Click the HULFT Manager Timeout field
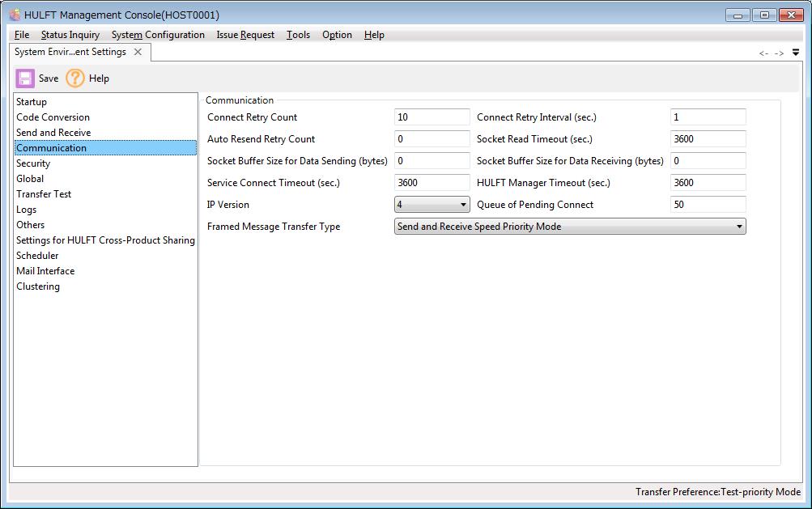812x509 pixels. (x=708, y=182)
